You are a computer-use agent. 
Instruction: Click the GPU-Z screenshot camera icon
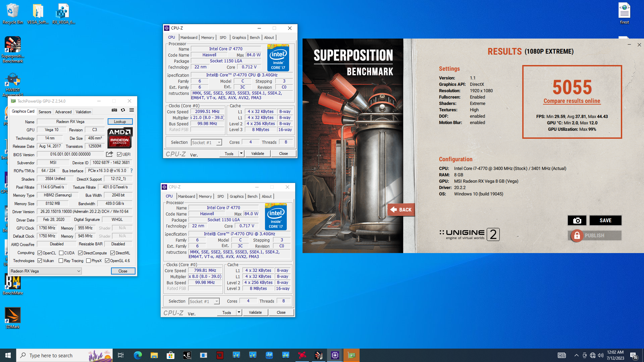click(114, 110)
